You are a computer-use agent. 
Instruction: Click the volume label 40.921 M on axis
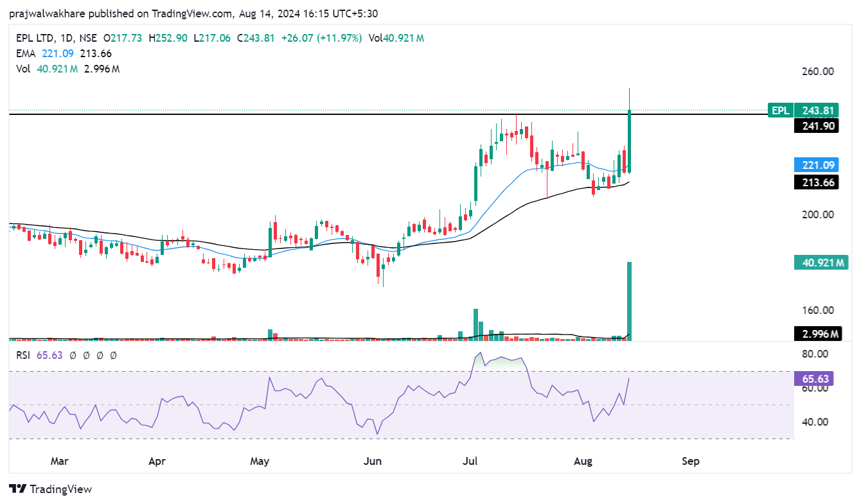coord(821,262)
